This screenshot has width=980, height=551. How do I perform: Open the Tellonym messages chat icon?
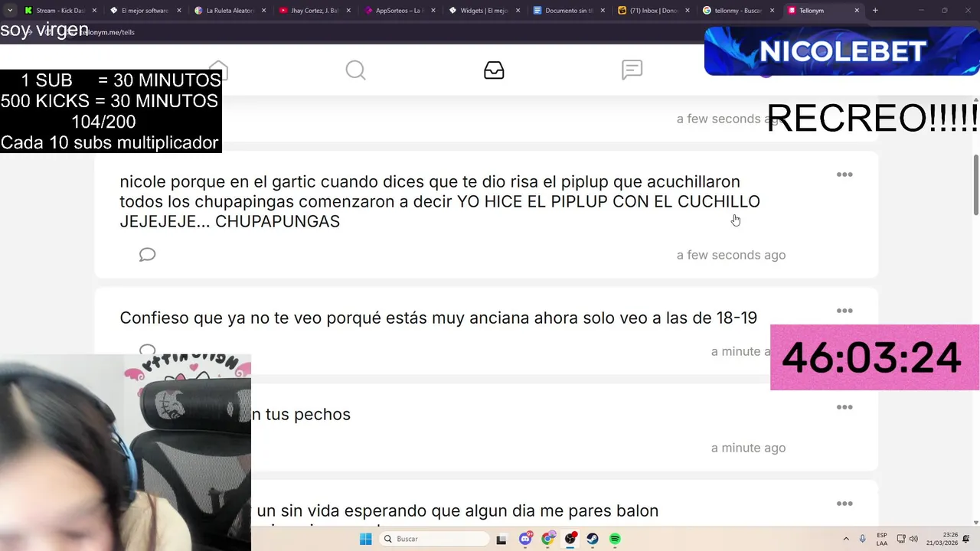click(x=632, y=70)
